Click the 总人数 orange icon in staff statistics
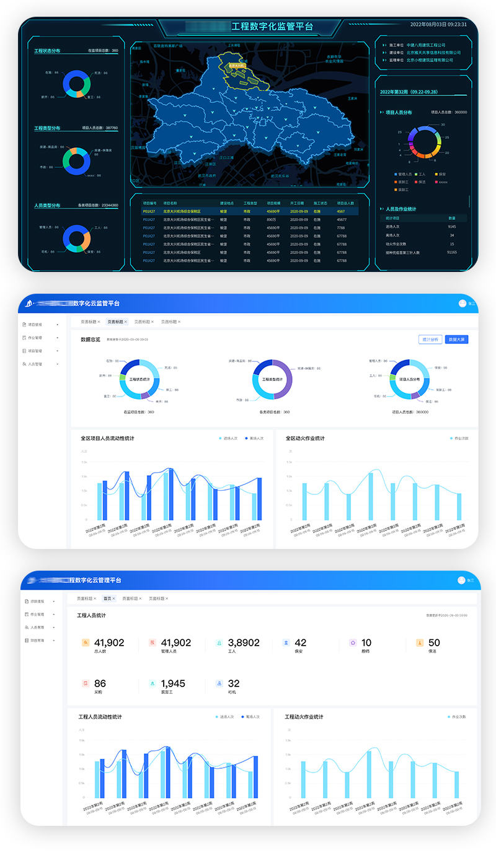496x868 pixels. [x=86, y=643]
